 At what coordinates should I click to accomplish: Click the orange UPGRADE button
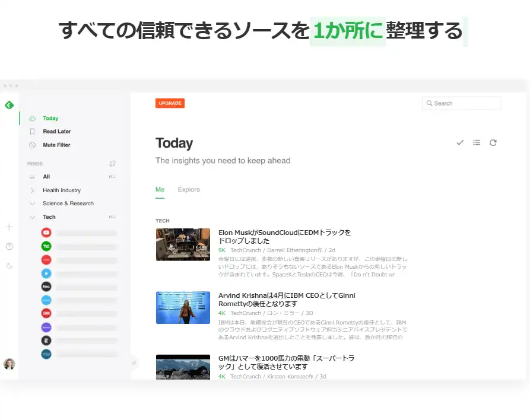(170, 103)
